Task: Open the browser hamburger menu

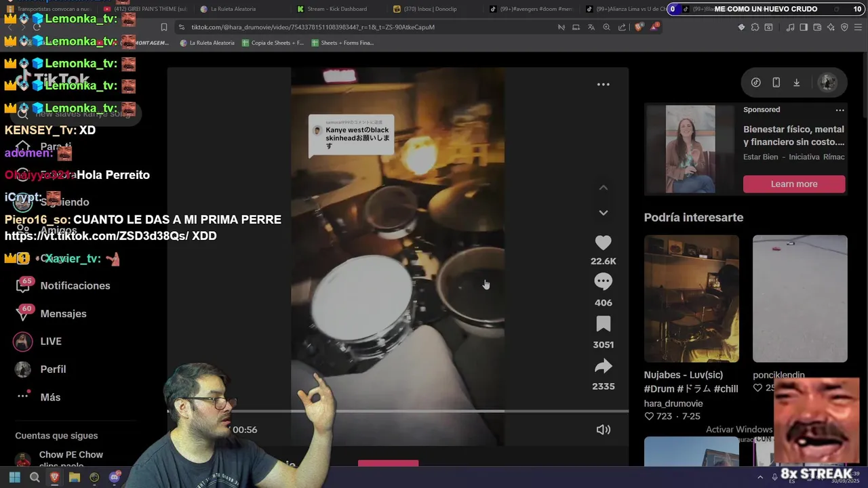Action: [x=859, y=27]
